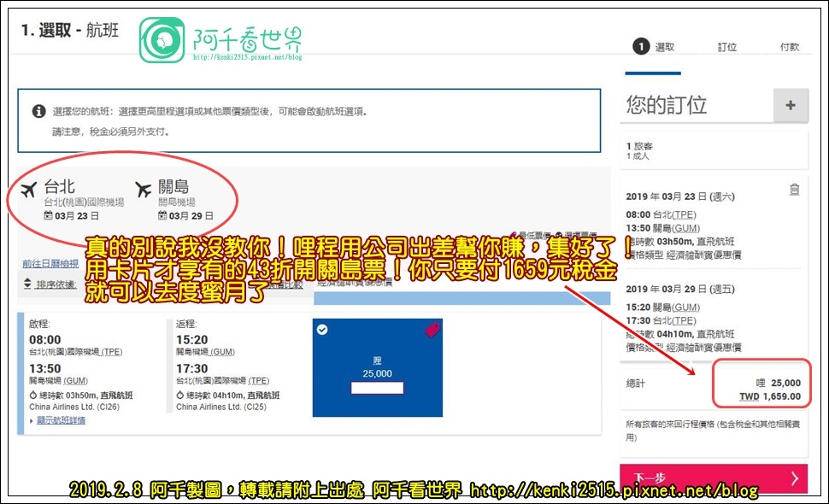Click the 2019 年 03月 23 日 (週六) date

tap(680, 196)
